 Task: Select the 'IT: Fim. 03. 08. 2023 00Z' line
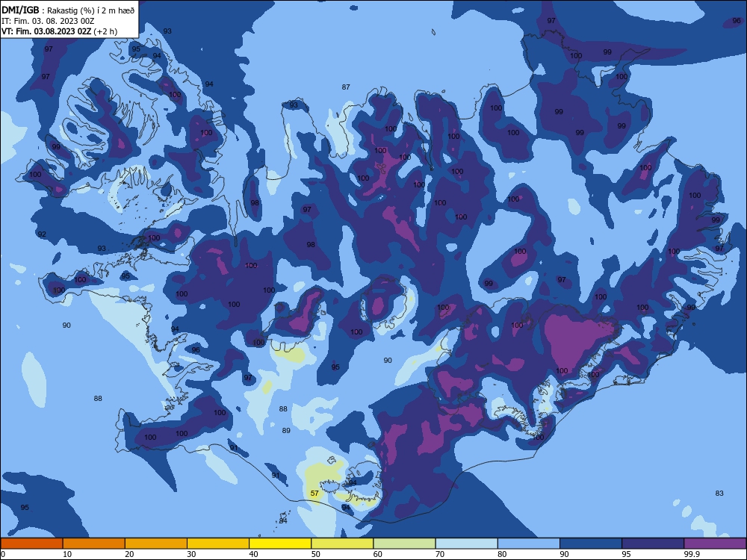point(48,21)
